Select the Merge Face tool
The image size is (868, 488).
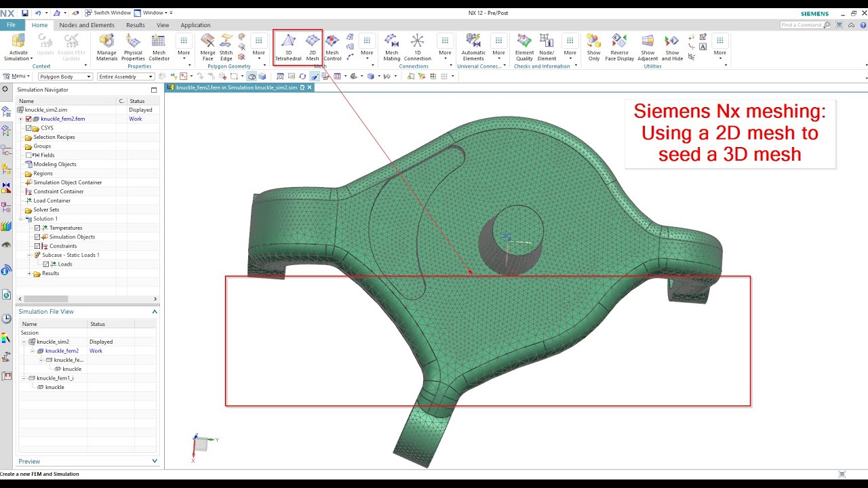tap(208, 47)
